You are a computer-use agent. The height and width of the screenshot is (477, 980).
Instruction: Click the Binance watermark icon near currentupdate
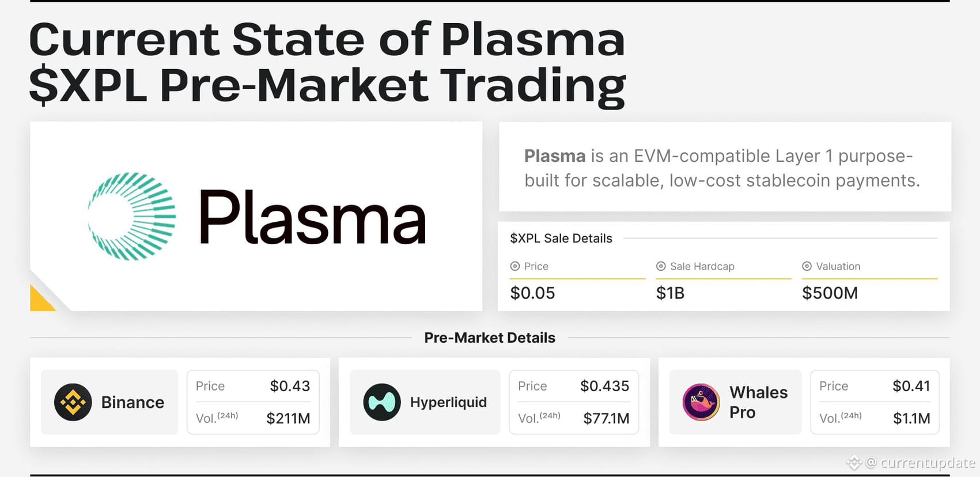click(854, 462)
